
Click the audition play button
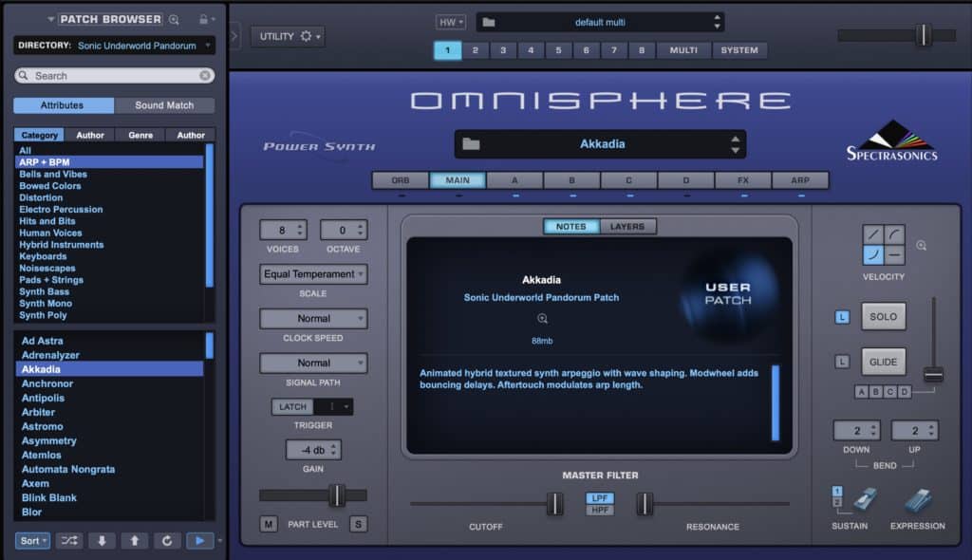[199, 541]
